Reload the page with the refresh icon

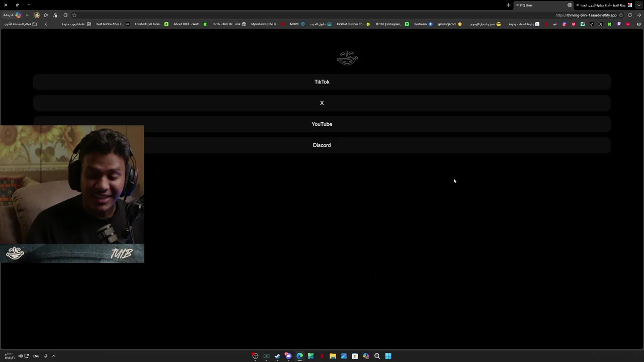coord(629,15)
